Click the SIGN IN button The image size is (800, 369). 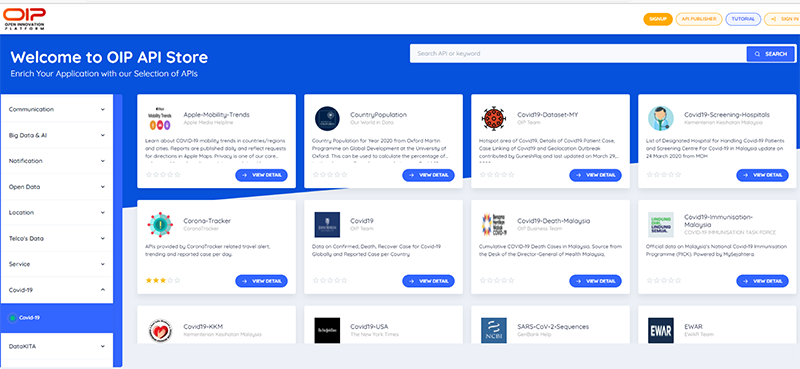pyautogui.click(x=783, y=19)
